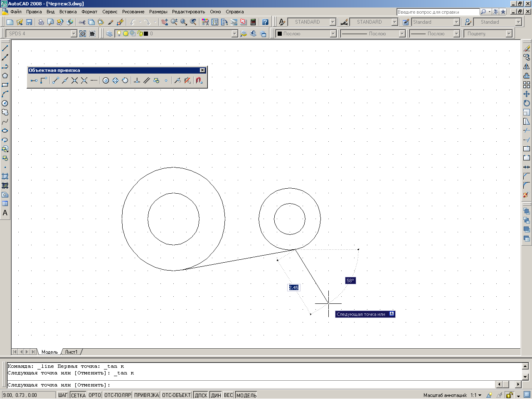Toggle СЕТКА grid display
Image resolution: width=532 pixels, height=399 pixels.
tap(78, 395)
